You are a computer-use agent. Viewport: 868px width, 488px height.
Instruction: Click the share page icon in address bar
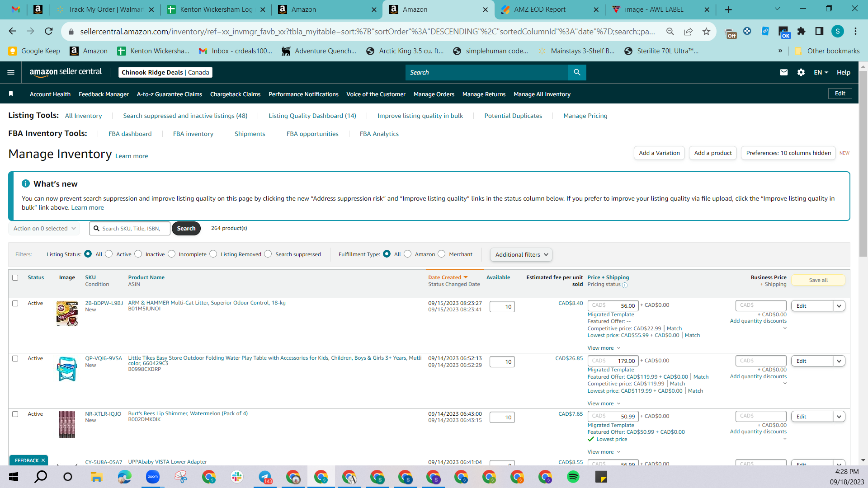688,31
